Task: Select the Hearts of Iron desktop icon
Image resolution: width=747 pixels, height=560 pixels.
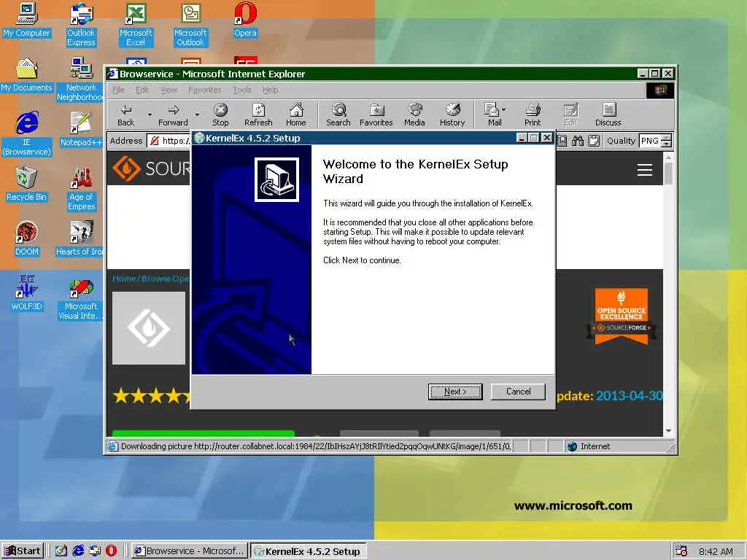Action: pos(80,239)
